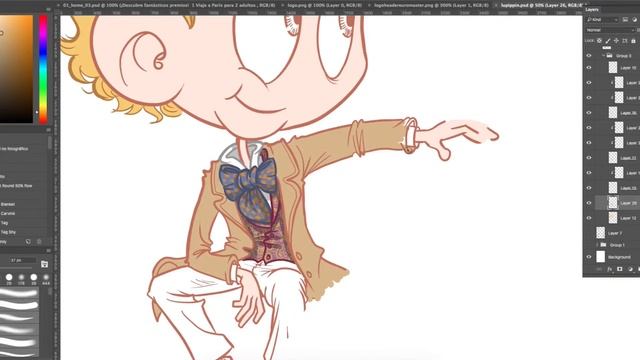
Task: Show Group 1 via its visibility box
Action: point(589,245)
